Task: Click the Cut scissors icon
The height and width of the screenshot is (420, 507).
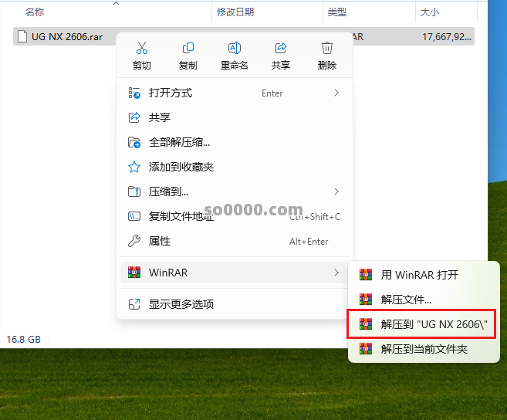Action: point(142,48)
